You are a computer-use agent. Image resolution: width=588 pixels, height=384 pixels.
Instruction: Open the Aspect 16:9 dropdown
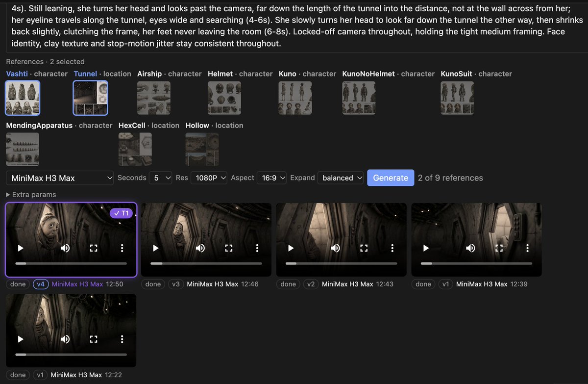coord(271,178)
